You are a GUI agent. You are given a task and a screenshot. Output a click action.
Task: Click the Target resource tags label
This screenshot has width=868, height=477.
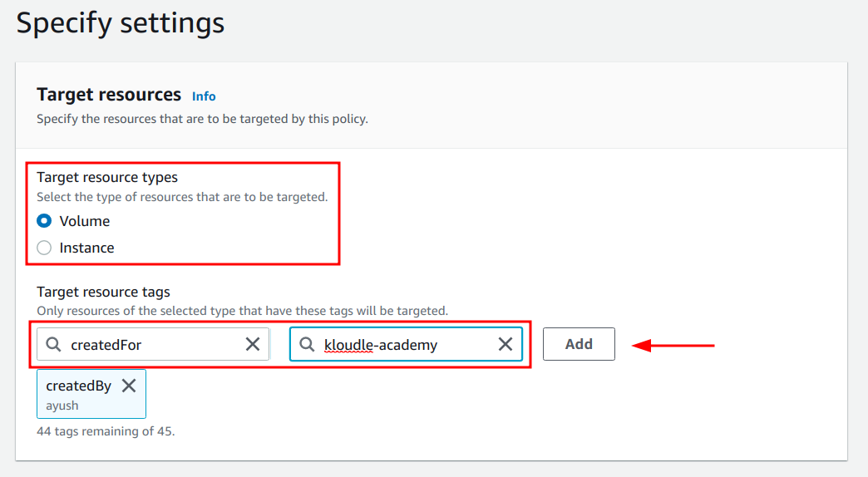coord(104,292)
